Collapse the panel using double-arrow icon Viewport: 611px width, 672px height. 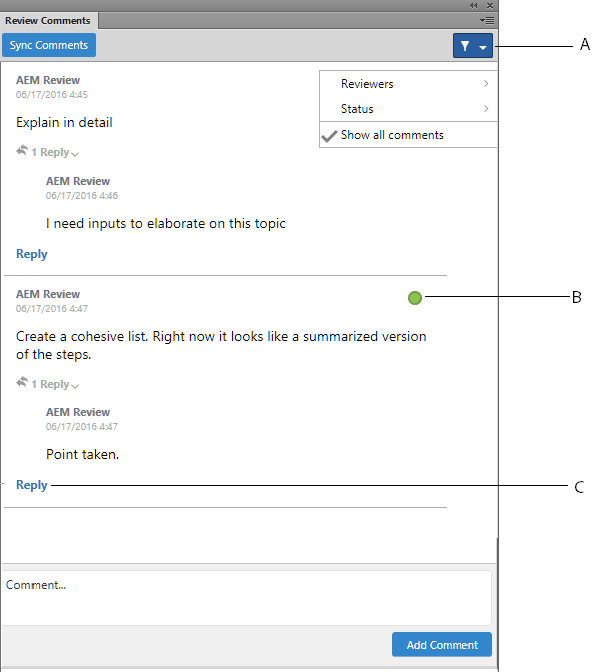474,5
